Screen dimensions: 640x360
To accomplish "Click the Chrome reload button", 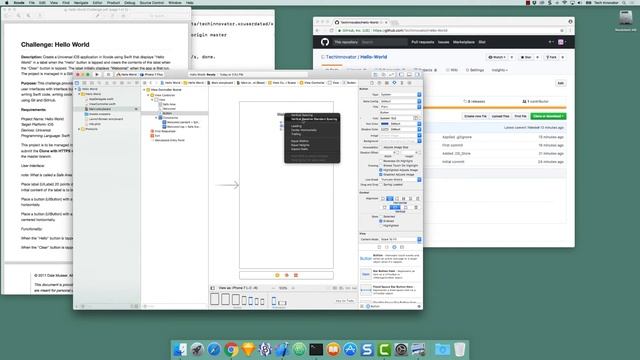I will click(x=331, y=31).
